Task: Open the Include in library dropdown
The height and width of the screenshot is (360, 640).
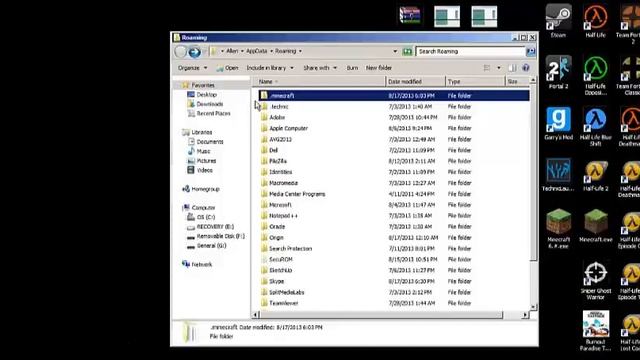Action: pyautogui.click(x=270, y=68)
